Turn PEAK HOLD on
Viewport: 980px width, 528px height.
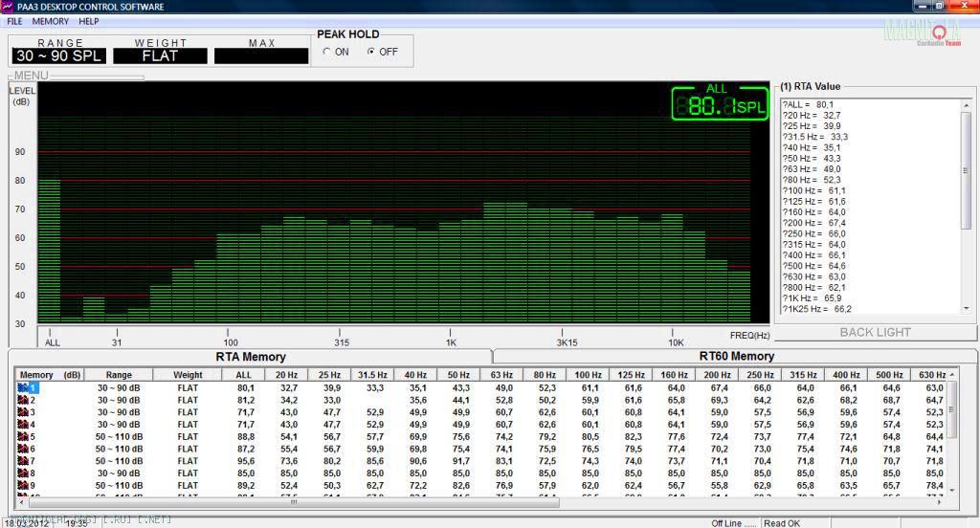[327, 52]
